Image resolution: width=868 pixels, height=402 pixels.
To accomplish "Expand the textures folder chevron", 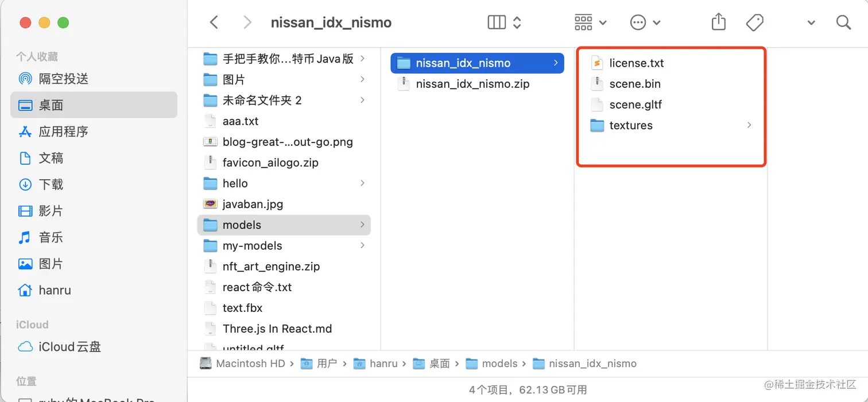I will (749, 125).
